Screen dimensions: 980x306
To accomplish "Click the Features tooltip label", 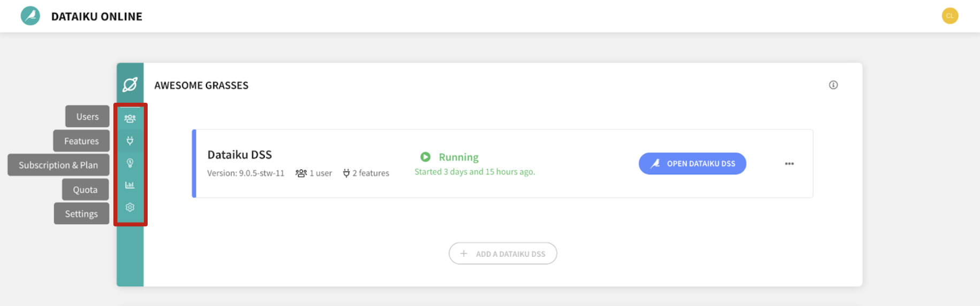I will pos(81,141).
